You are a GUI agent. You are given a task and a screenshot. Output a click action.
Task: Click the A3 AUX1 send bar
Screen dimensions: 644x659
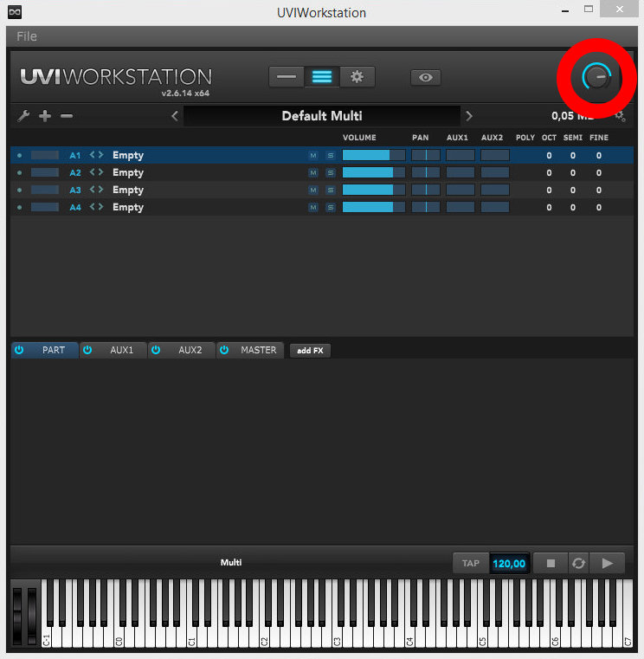pyautogui.click(x=460, y=190)
